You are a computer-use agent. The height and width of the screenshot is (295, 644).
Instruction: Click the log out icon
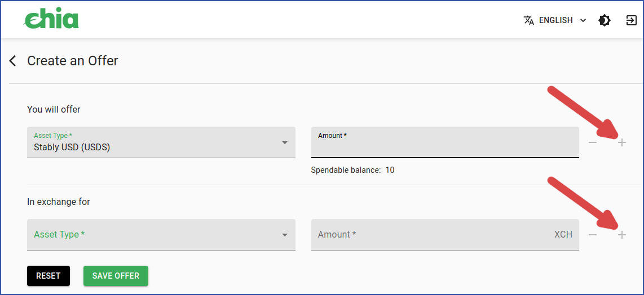click(631, 20)
